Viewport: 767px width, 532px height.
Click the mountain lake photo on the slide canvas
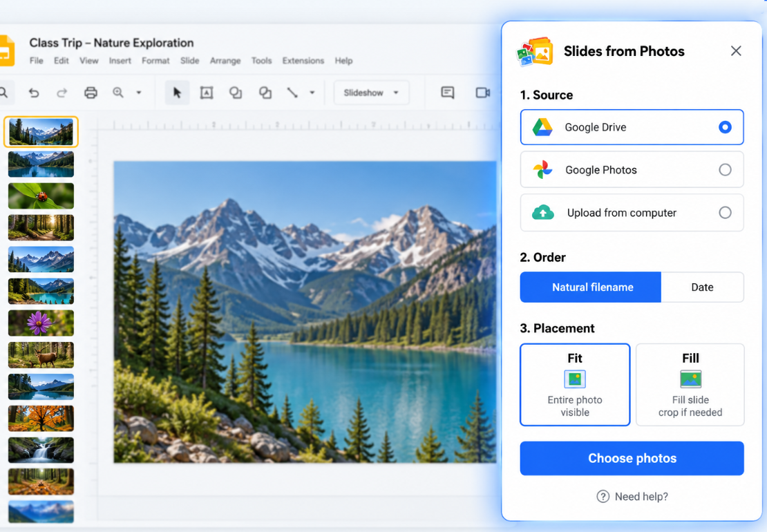(x=305, y=312)
